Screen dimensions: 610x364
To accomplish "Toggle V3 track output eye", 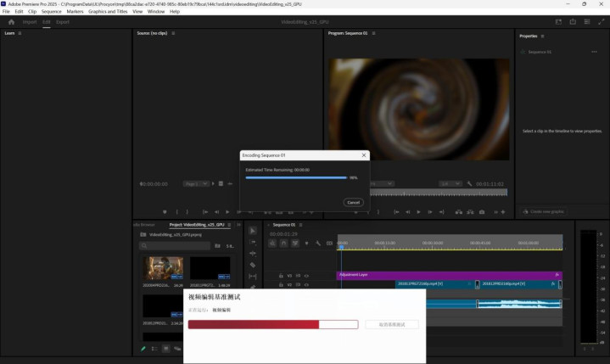I will 306,275.
